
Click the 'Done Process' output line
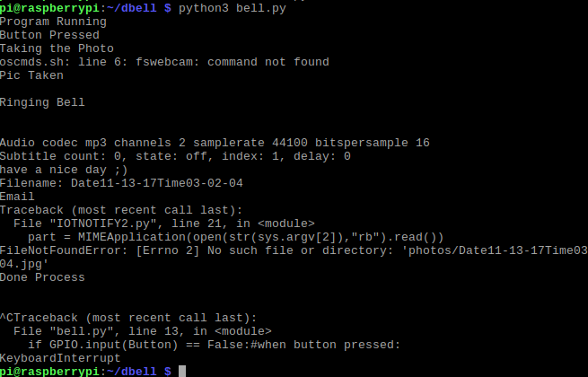pos(42,277)
